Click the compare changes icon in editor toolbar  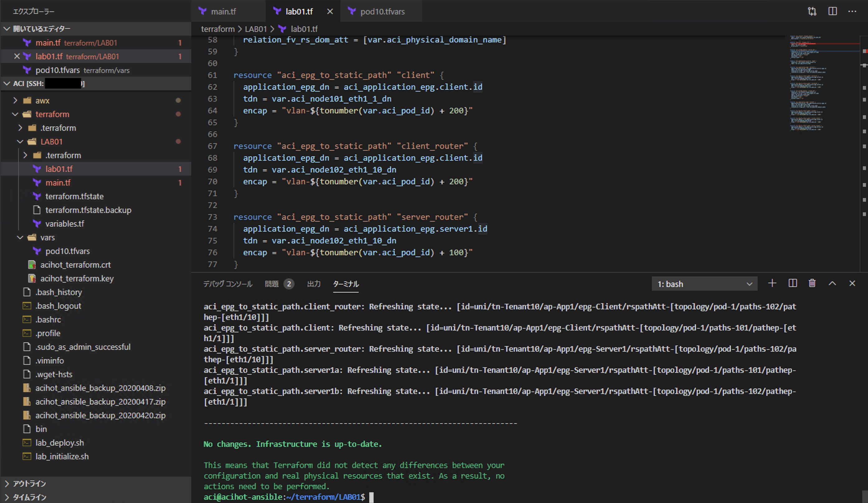[812, 12]
